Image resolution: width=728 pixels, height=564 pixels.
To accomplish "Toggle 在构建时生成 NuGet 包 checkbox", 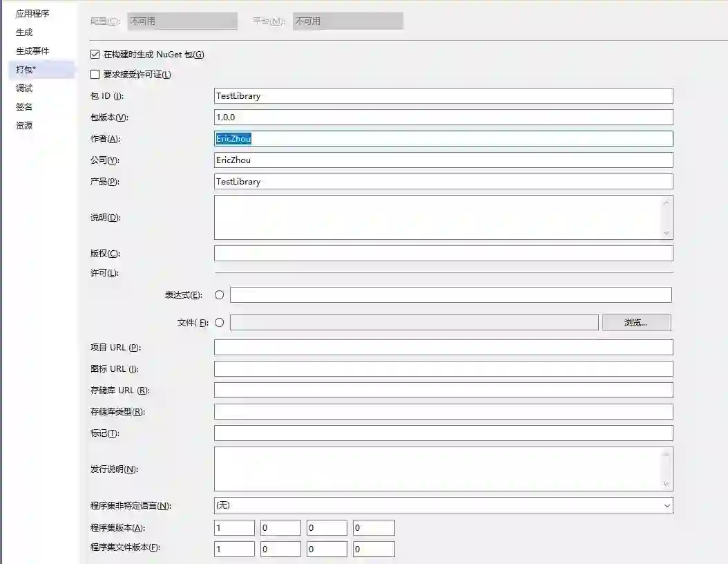I will 95,55.
